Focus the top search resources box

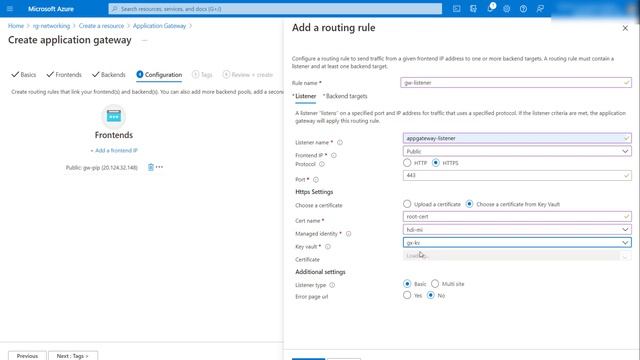click(x=275, y=9)
